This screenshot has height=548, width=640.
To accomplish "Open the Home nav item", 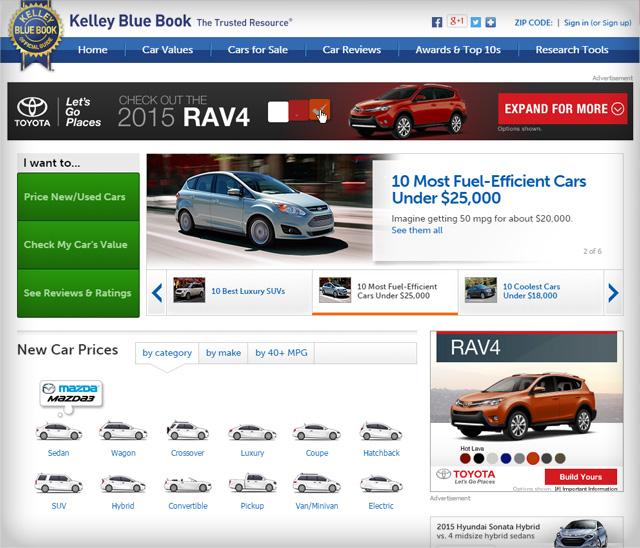I will coord(93,50).
